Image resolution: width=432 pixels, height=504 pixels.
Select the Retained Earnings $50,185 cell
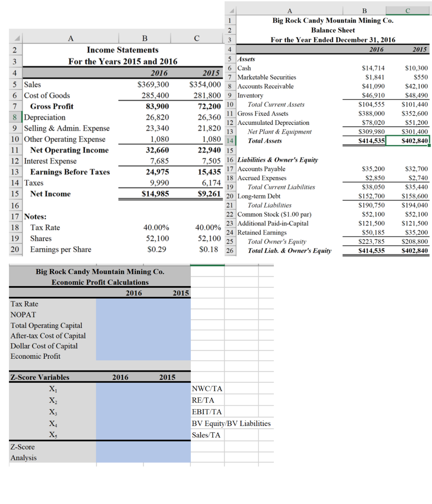coord(373,232)
